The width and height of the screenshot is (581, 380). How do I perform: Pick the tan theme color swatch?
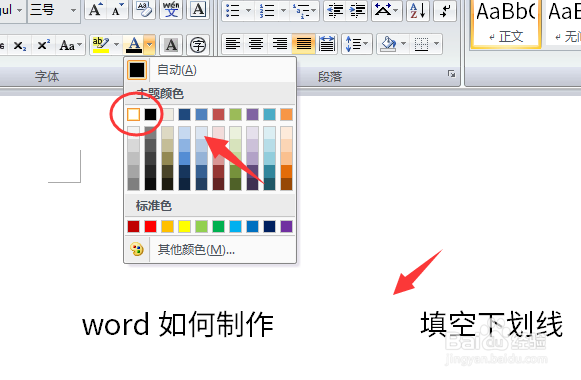167,114
